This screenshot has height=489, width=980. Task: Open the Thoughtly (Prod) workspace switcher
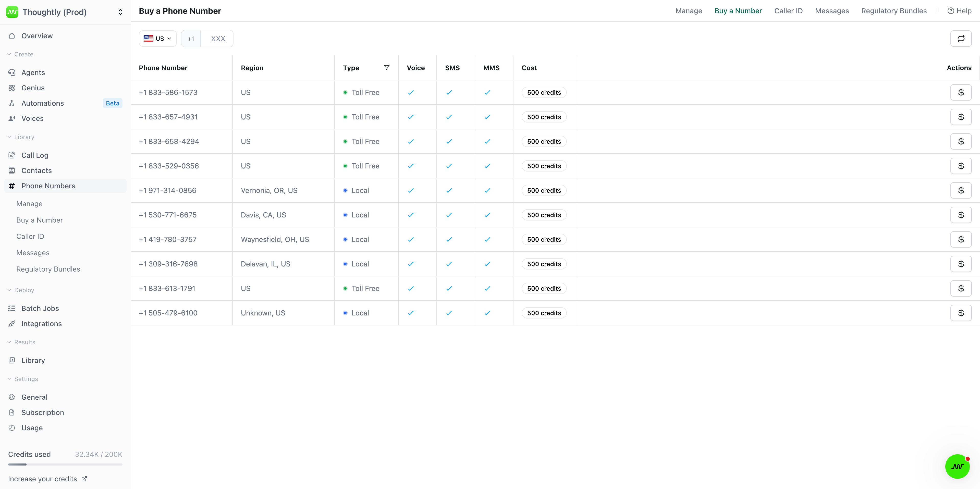coord(65,12)
